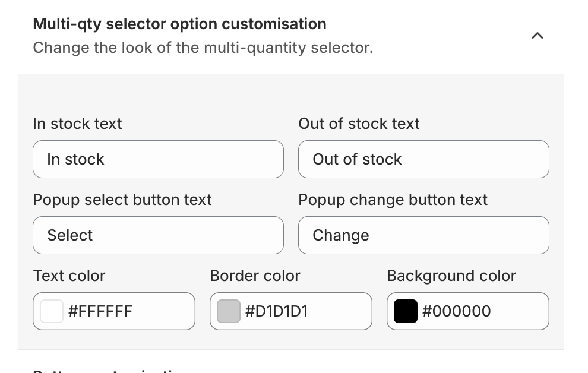Click the Popup change button text field
Viewport: 588px width, 373px height.
[x=423, y=235]
